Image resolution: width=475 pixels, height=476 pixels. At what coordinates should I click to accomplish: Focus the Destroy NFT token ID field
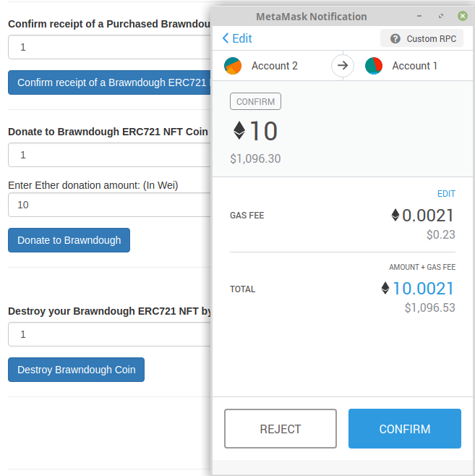point(109,334)
